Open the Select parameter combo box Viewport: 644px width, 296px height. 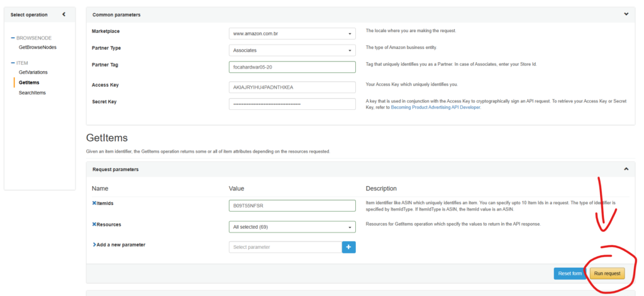(x=286, y=247)
